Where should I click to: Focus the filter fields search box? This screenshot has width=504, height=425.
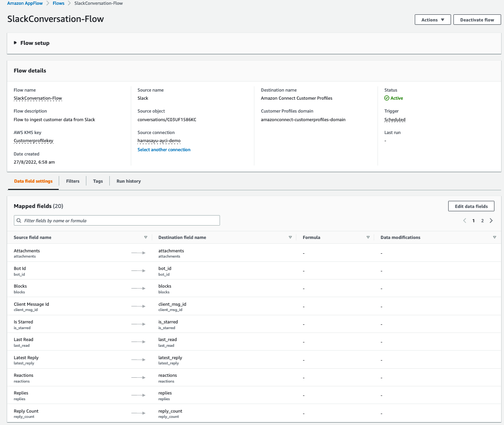click(x=119, y=220)
